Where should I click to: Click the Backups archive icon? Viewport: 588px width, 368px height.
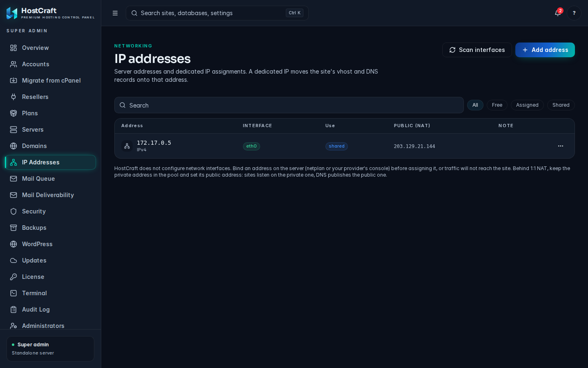click(x=13, y=228)
